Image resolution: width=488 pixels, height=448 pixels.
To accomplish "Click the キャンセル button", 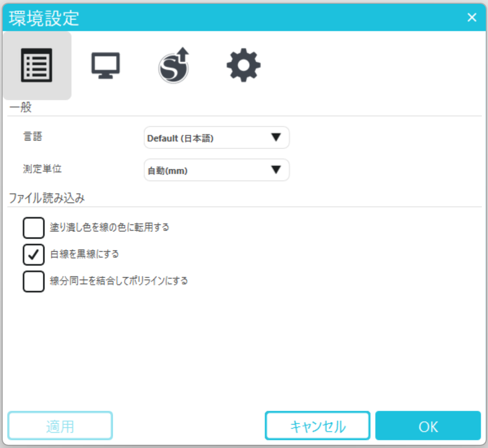I will [x=317, y=426].
